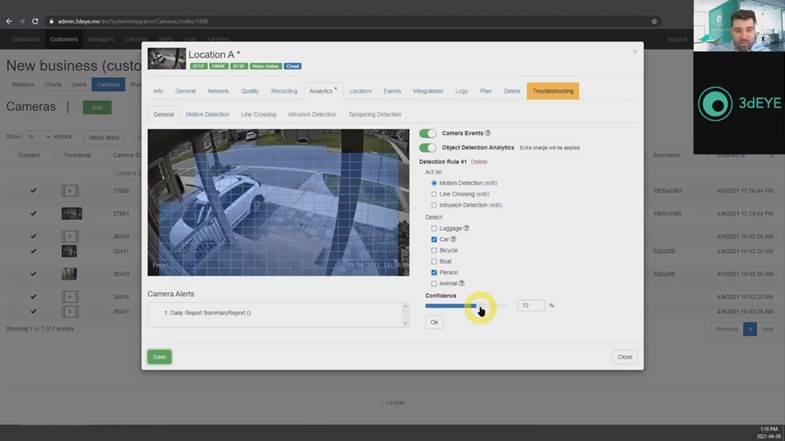
Task: Disable the Object Detection Analytics switch
Action: (427, 148)
